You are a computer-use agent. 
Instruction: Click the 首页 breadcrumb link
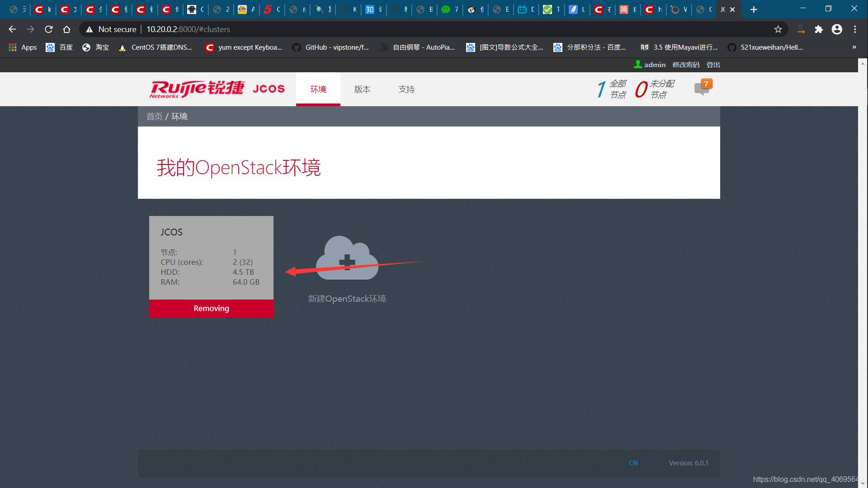pyautogui.click(x=154, y=117)
